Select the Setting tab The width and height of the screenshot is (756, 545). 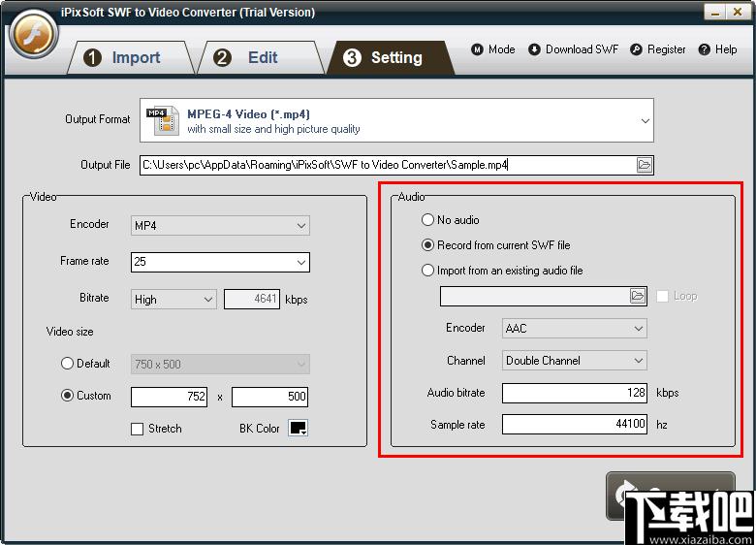[x=390, y=58]
